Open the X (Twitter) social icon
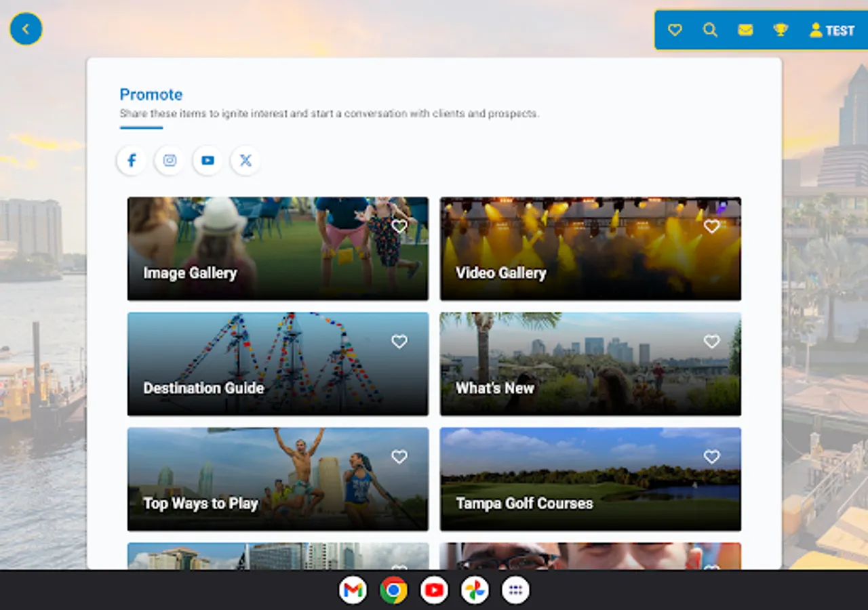 pos(245,161)
